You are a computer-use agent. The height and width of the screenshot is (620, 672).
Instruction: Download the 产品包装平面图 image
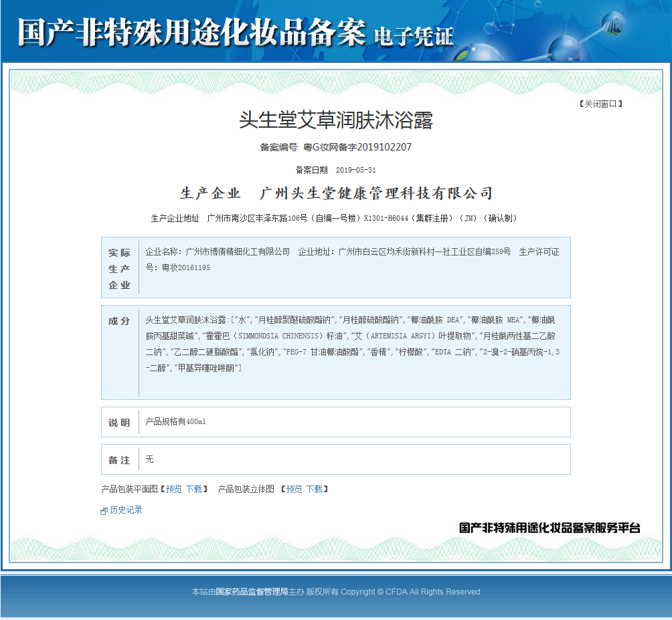193,489
